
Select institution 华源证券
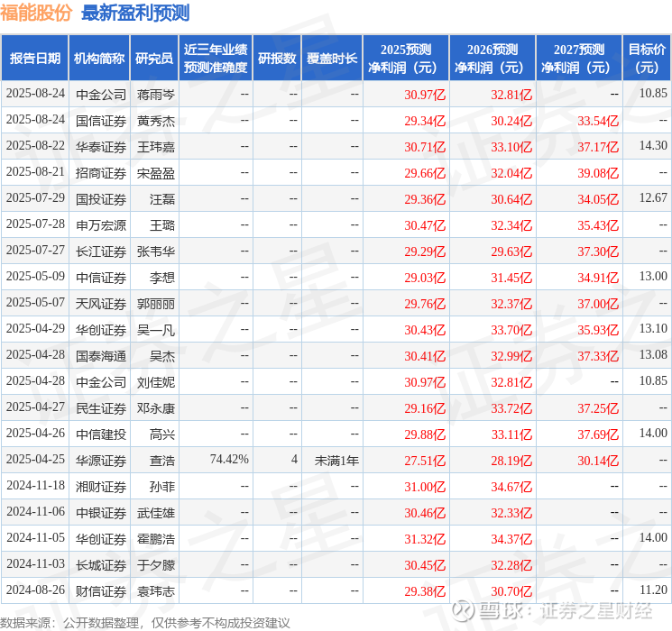pos(101,461)
